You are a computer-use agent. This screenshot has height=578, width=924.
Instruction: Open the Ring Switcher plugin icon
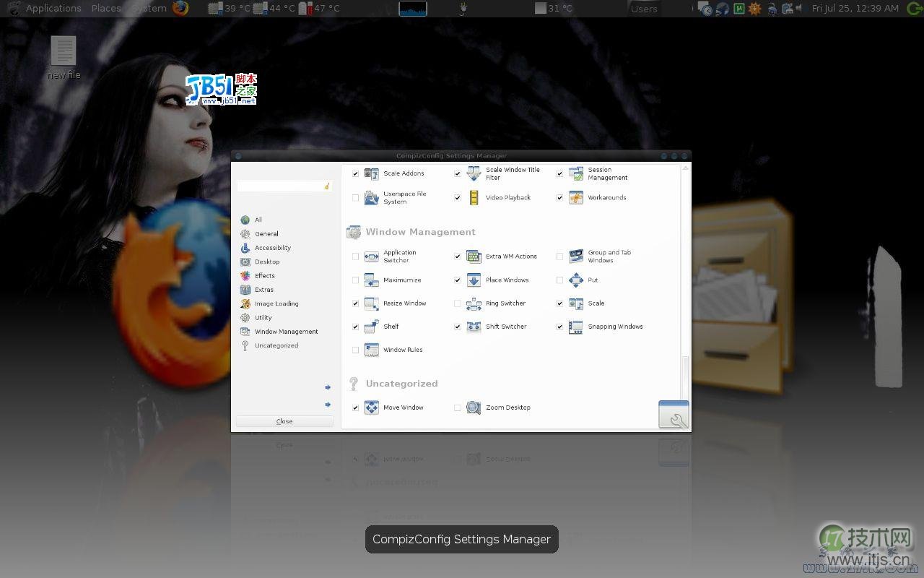pyautogui.click(x=474, y=303)
